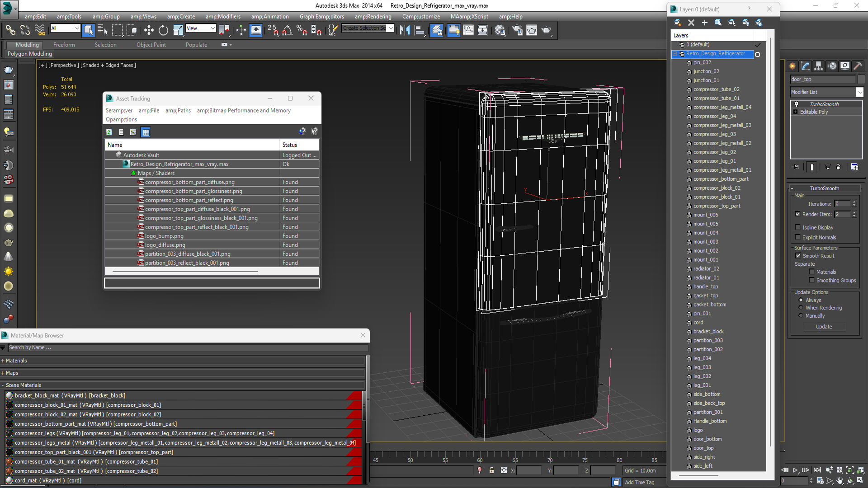Click Pin Stack icon below modifier stack
The width and height of the screenshot is (868, 488).
[x=796, y=167]
